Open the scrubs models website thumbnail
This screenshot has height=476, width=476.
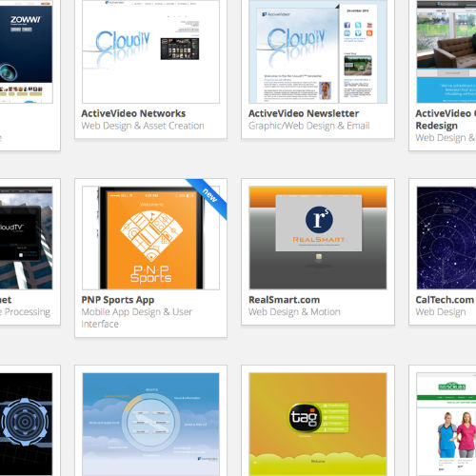(x=446, y=425)
